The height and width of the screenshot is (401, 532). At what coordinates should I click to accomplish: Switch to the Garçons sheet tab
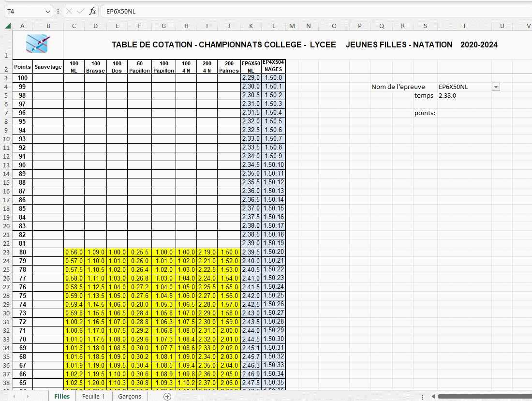click(129, 396)
